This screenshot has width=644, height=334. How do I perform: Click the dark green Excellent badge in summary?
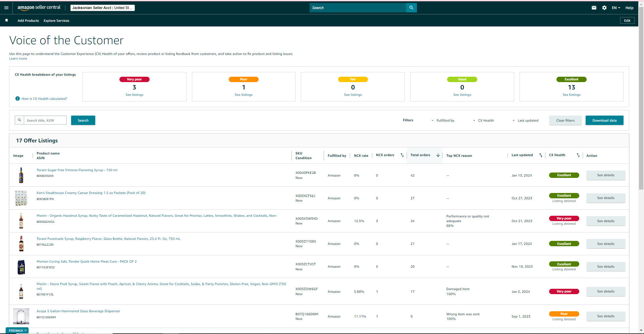[x=572, y=79]
